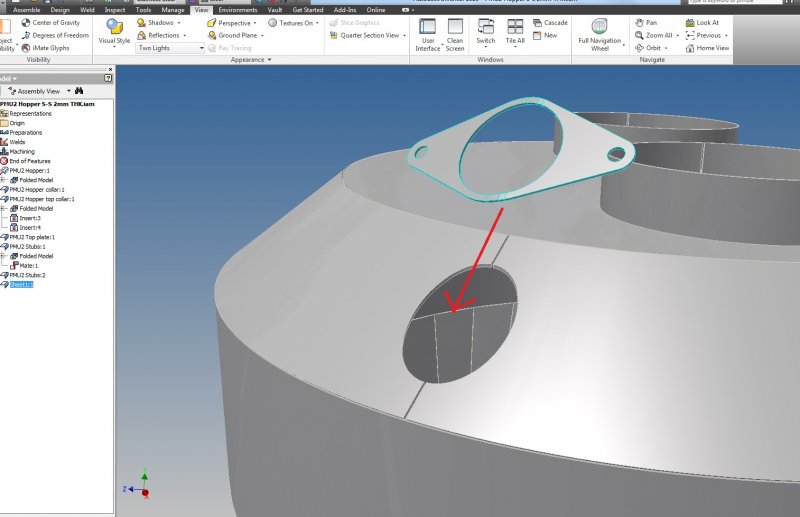
Task: Return to Home View
Action: [x=708, y=48]
